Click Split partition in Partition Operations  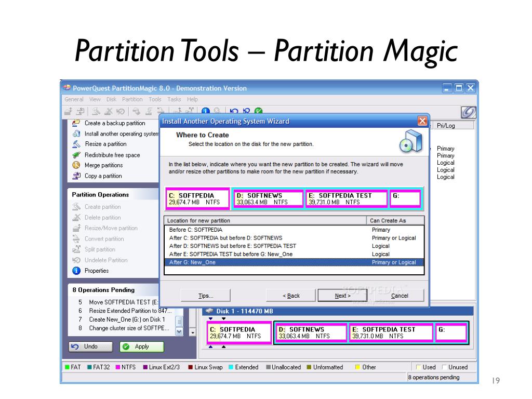(x=94, y=249)
